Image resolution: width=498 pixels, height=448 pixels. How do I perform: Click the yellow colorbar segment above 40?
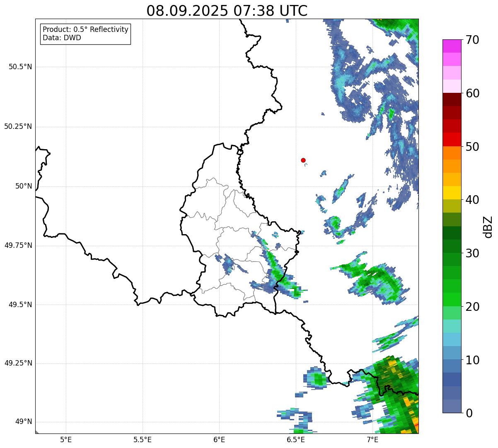pyautogui.click(x=452, y=193)
